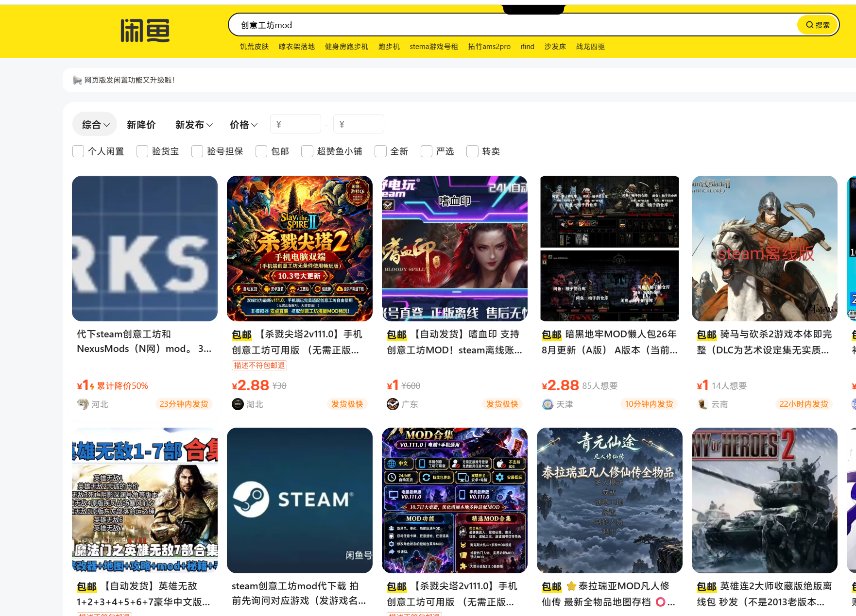This screenshot has height=616, width=856.
Task: Click 包邮 badge on 嗜血印 listing
Action: (x=396, y=334)
